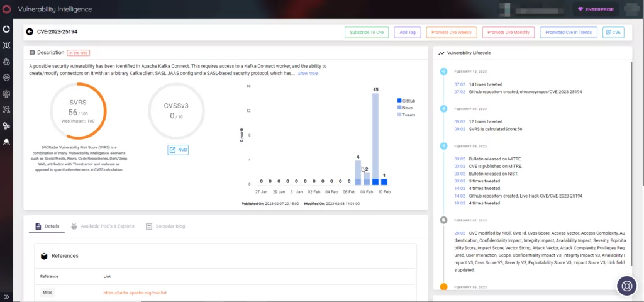The image size is (644, 302).
Task: Open the fifth sidebar icon
Action: [6, 94]
